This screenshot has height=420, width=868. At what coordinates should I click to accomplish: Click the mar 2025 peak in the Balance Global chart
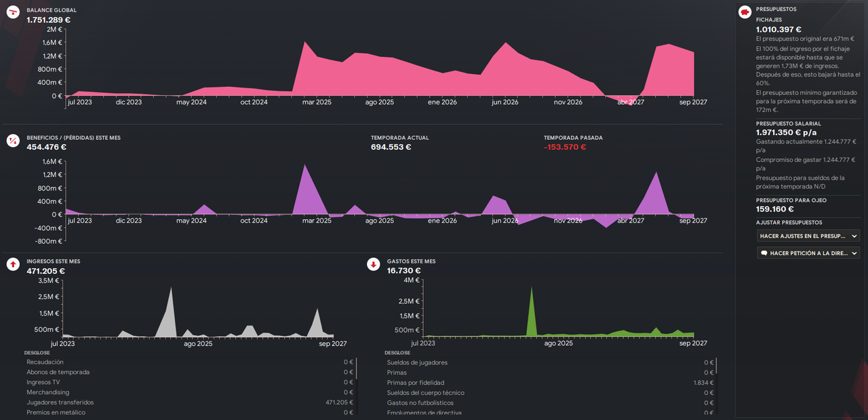pos(305,42)
